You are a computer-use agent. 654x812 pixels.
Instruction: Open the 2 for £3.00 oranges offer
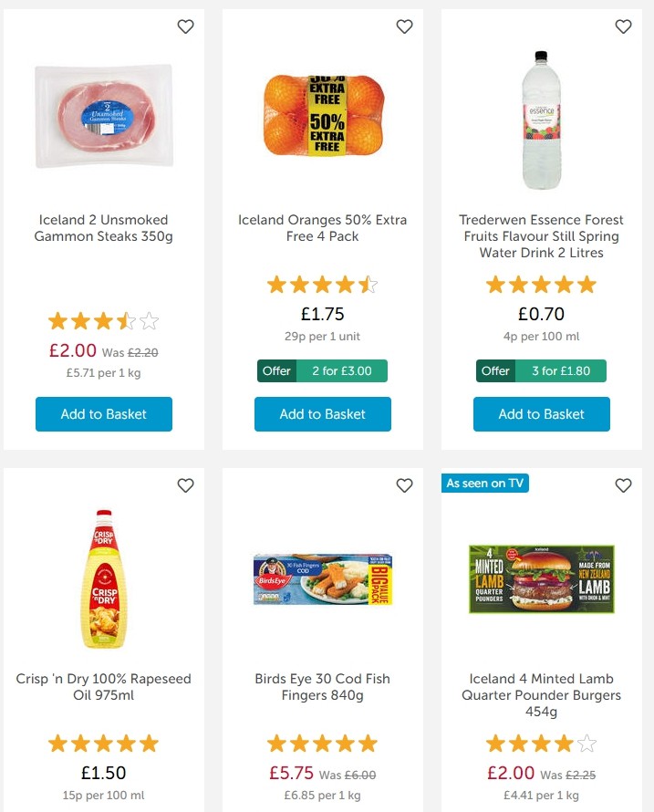[322, 371]
